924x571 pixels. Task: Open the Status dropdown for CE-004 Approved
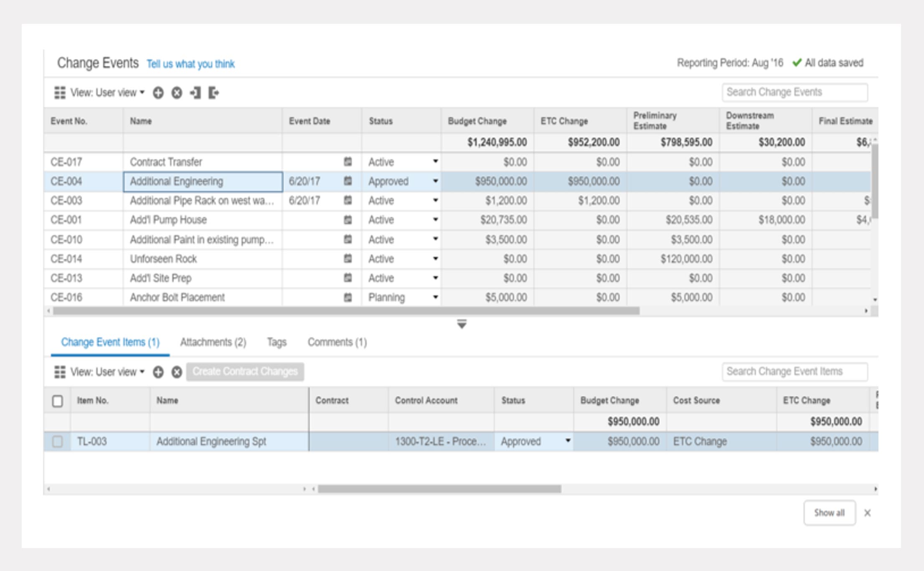tap(435, 181)
